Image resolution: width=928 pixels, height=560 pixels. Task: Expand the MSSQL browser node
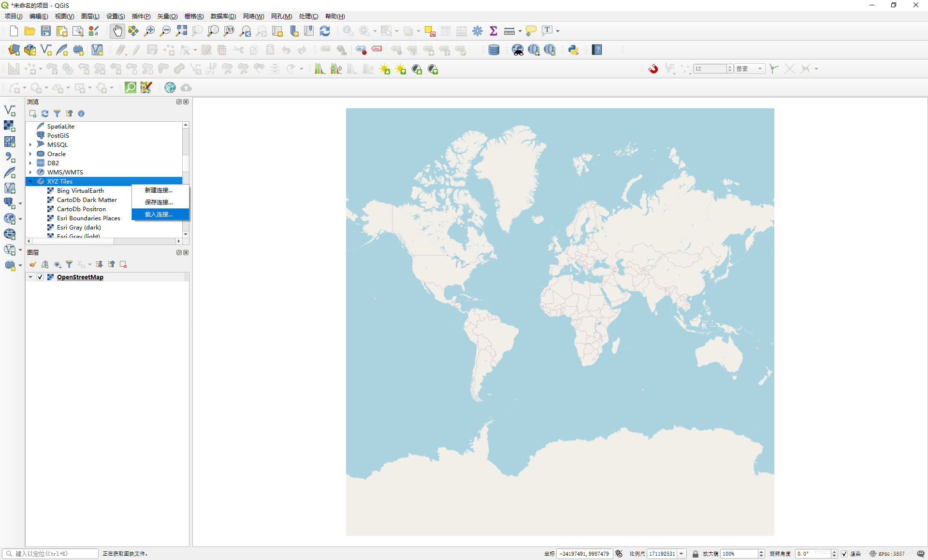click(x=30, y=144)
